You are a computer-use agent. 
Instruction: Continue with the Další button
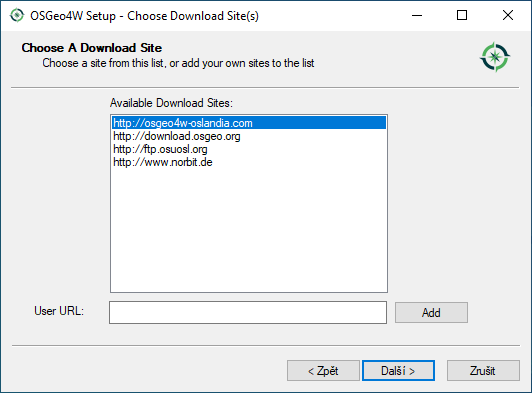coord(398,371)
